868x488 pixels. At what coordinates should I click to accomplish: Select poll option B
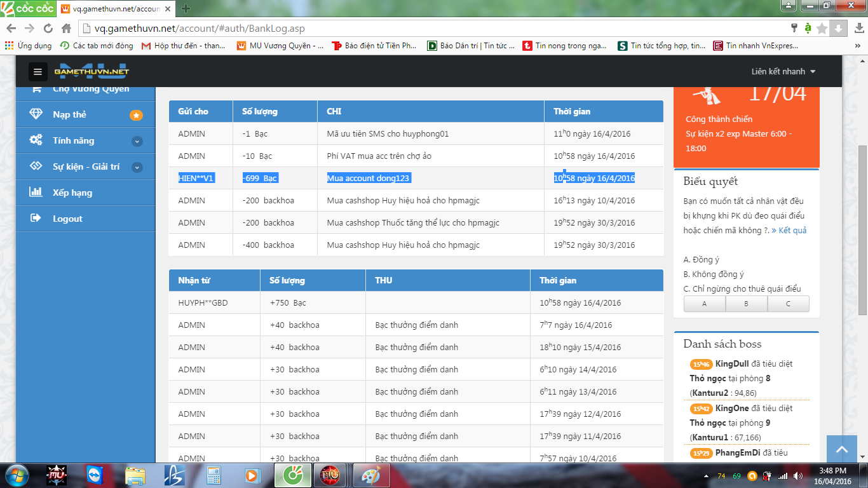[746, 304]
